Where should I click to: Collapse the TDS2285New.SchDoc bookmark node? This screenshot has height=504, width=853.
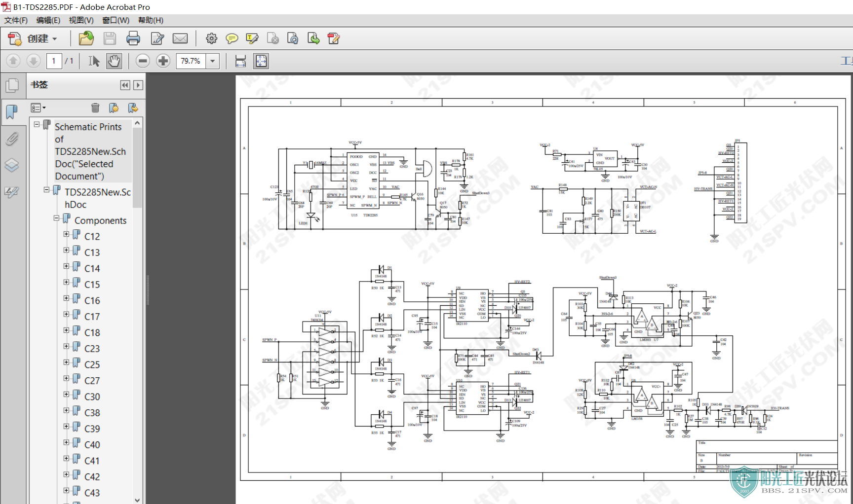[46, 189]
